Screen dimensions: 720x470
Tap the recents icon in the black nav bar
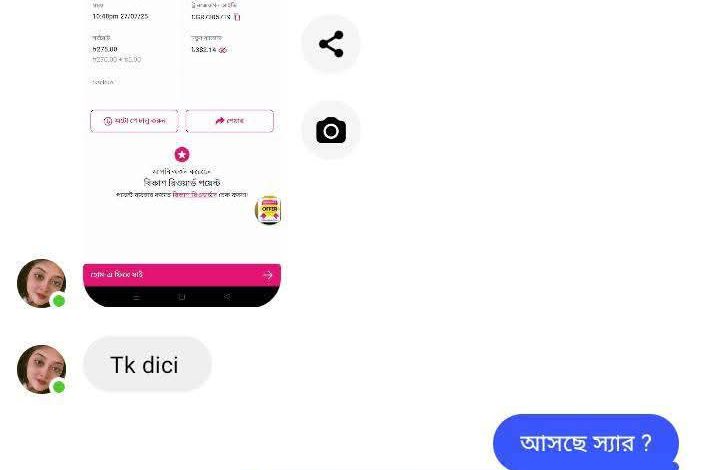pyautogui.click(x=136, y=297)
